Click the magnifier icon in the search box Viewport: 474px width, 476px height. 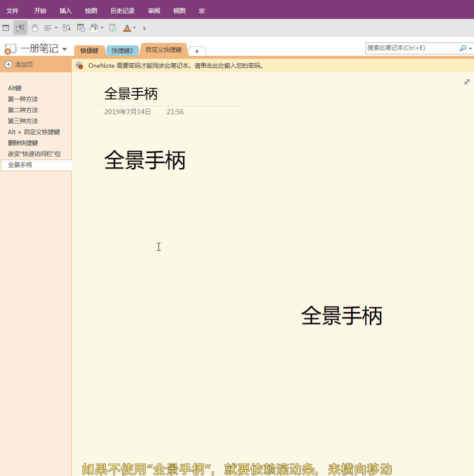[463, 48]
